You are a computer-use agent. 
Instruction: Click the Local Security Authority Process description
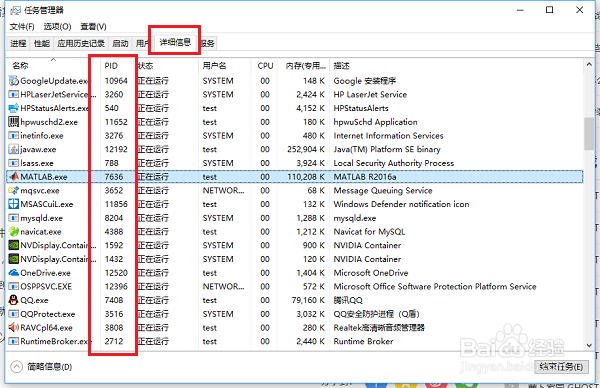coord(394,163)
